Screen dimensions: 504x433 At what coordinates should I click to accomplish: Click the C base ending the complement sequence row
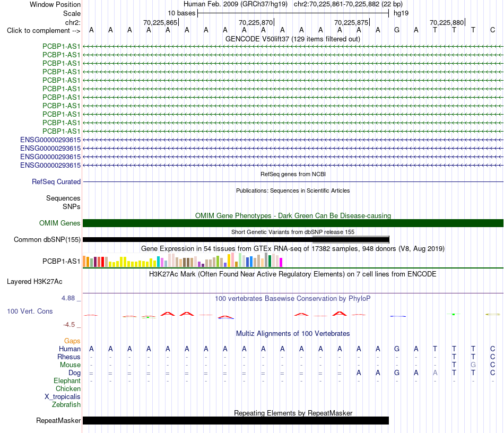[492, 30]
